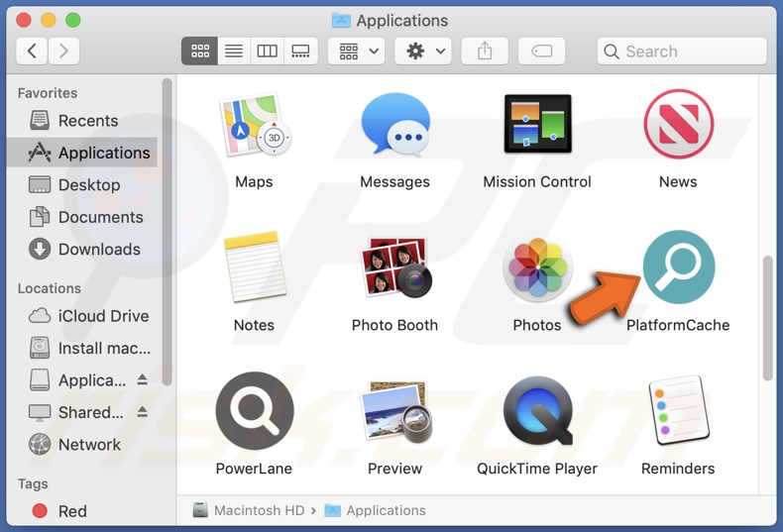Select the Notes app icon
Image resolution: width=783 pixels, height=532 pixels.
click(x=255, y=266)
